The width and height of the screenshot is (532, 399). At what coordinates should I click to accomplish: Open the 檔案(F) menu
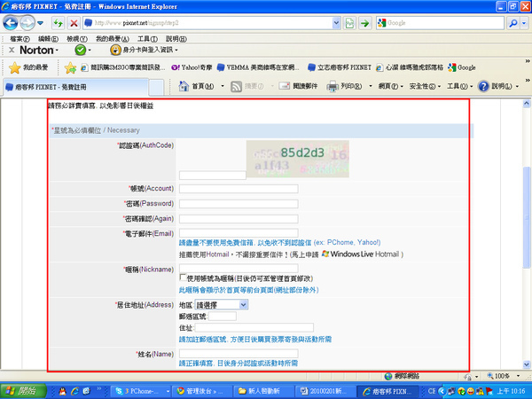20,39
